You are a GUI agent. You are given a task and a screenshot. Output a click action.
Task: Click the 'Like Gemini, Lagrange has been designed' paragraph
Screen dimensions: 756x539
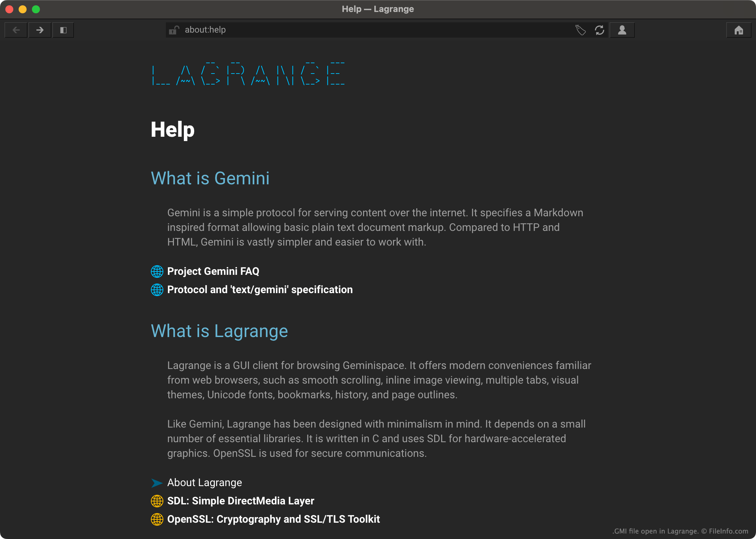click(376, 439)
